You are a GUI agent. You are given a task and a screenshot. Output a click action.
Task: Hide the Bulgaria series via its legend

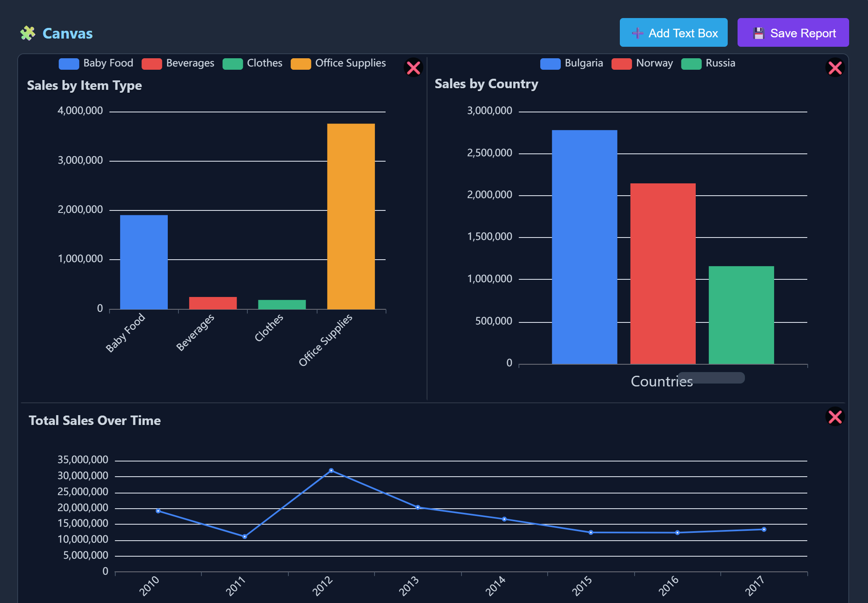tap(572, 63)
